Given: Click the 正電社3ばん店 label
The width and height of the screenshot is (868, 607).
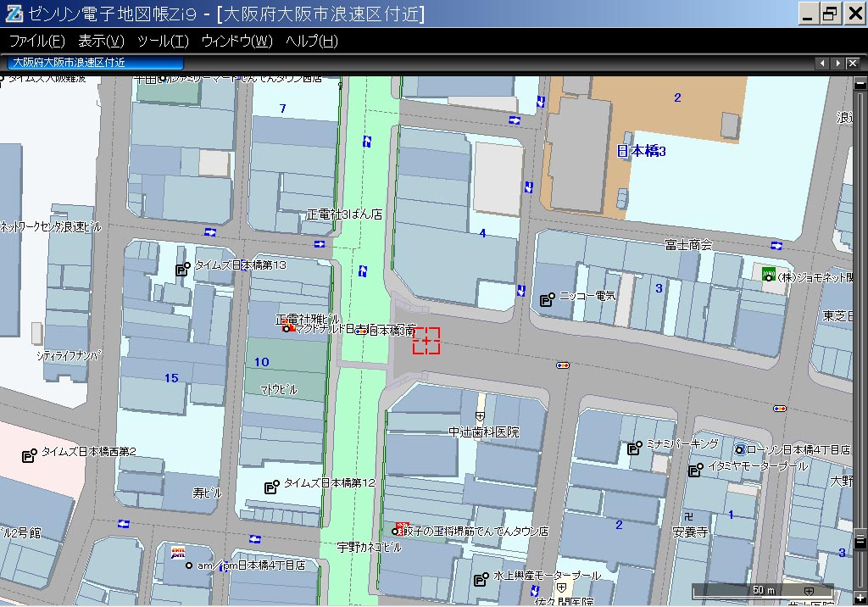Looking at the screenshot, I should click(x=344, y=214).
